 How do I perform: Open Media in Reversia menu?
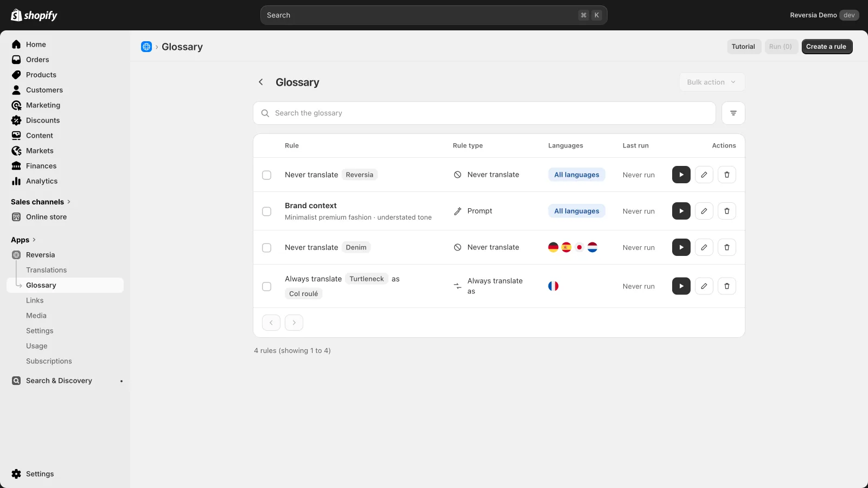click(36, 316)
